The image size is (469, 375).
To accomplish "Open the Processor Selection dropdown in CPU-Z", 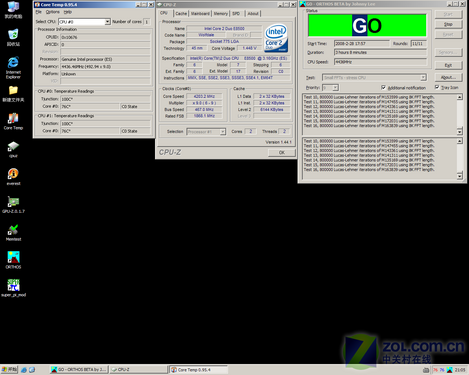I will pyautogui.click(x=223, y=132).
